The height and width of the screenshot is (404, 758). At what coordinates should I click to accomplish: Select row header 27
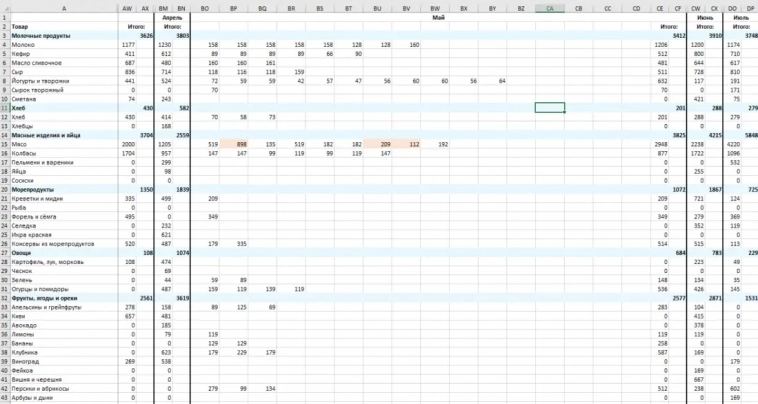click(x=5, y=253)
